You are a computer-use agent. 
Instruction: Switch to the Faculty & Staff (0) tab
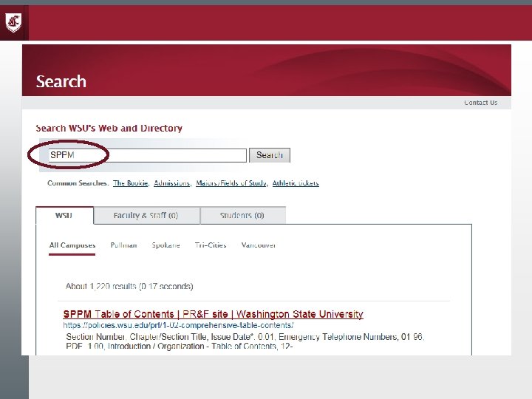point(146,216)
